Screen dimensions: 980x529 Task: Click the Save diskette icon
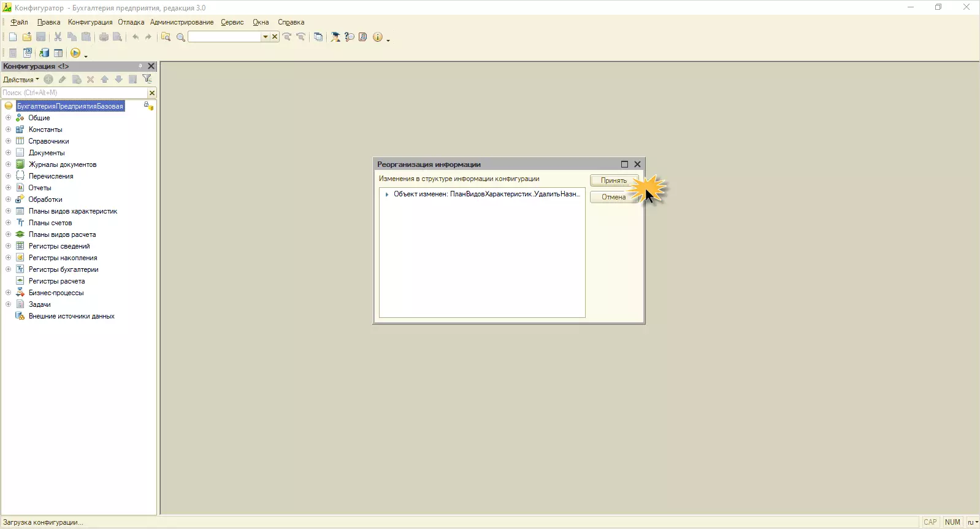point(41,37)
